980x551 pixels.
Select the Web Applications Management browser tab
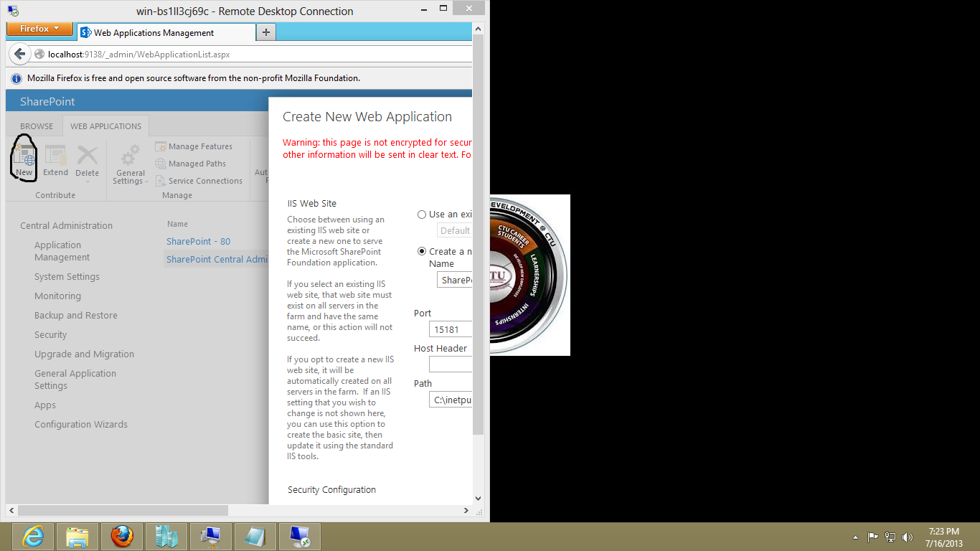[x=165, y=32]
